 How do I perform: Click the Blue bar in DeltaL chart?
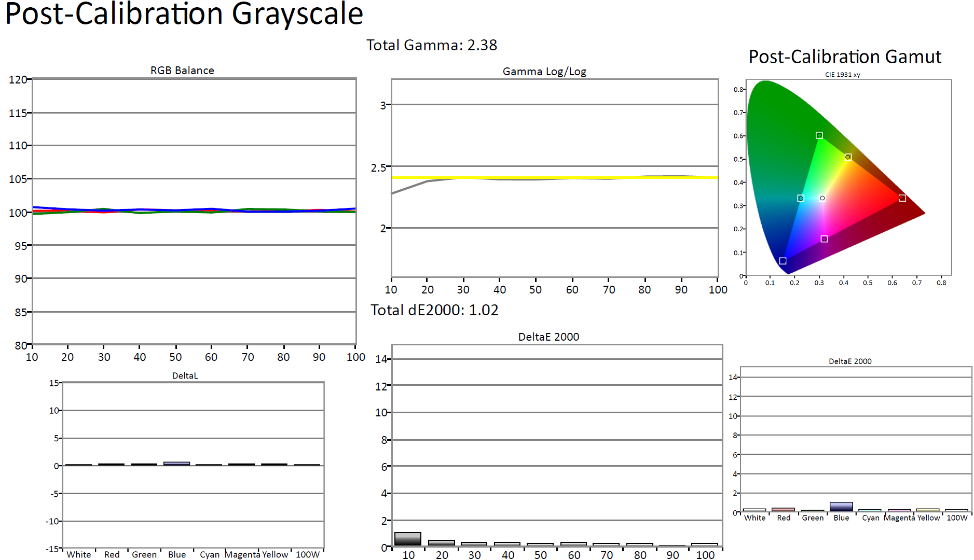point(176,464)
